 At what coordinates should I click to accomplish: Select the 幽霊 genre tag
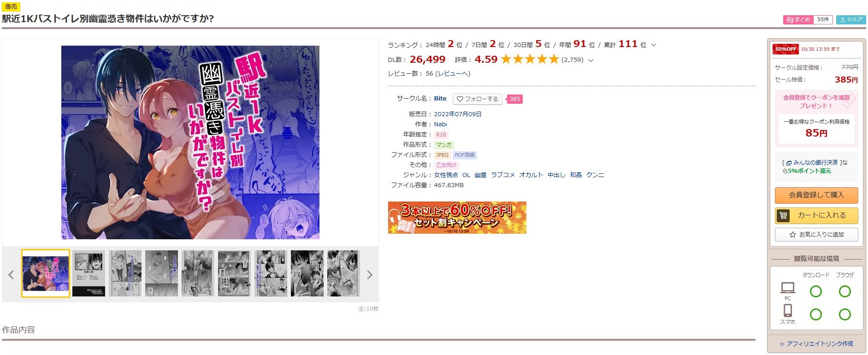pyautogui.click(x=481, y=175)
